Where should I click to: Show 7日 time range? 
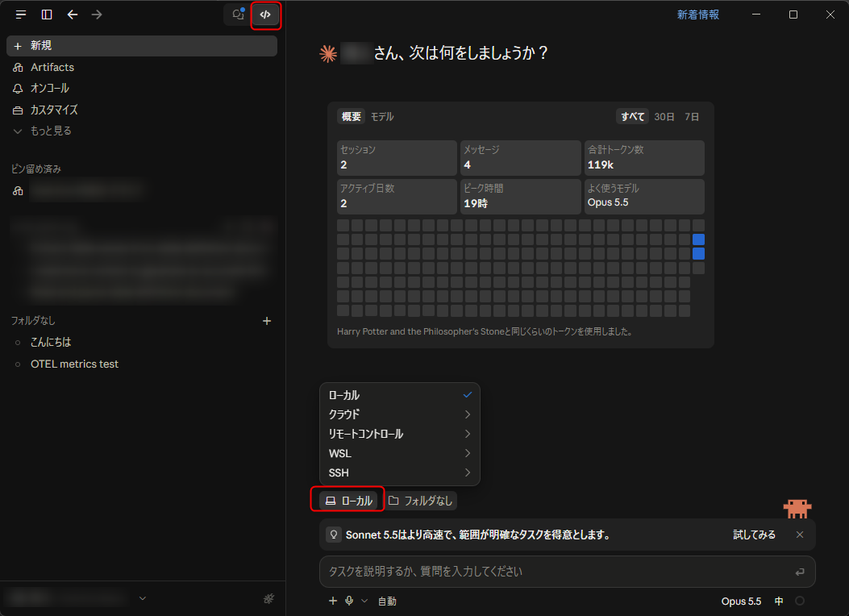[x=692, y=116]
